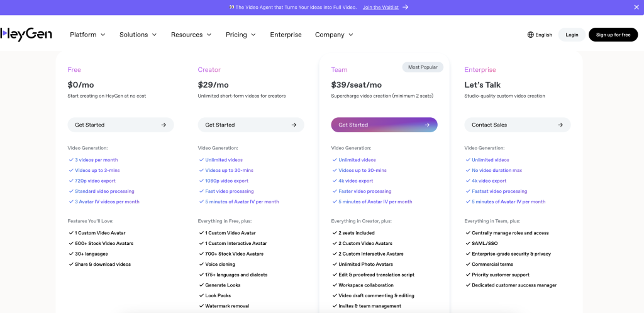This screenshot has width=644, height=313.
Task: Click 'Fast video processing' feature
Action: [229, 191]
